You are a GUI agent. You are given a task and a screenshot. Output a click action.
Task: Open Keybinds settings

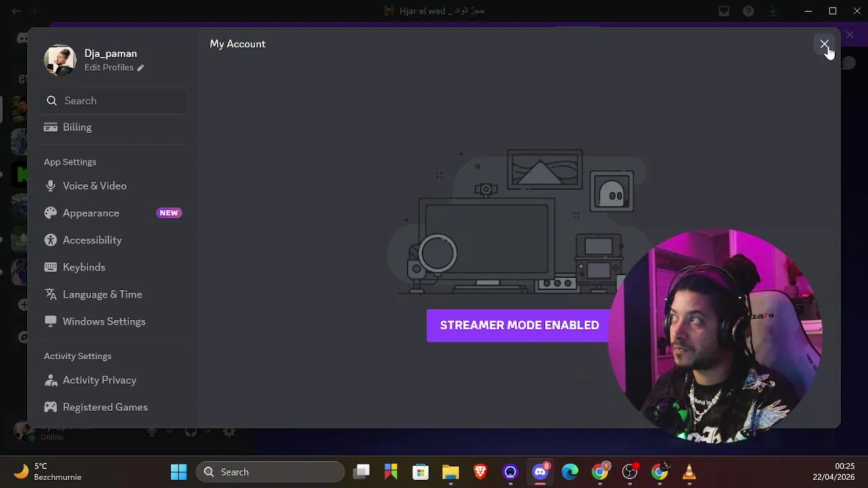(113, 267)
